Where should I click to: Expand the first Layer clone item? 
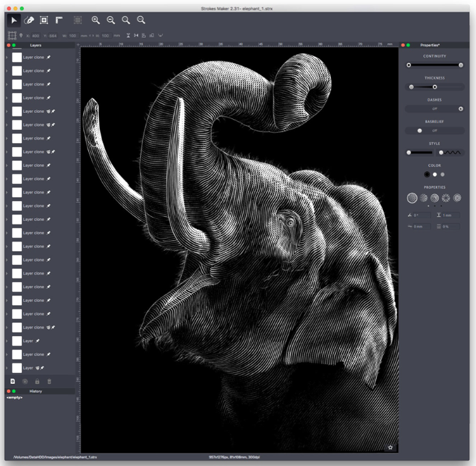pos(7,57)
